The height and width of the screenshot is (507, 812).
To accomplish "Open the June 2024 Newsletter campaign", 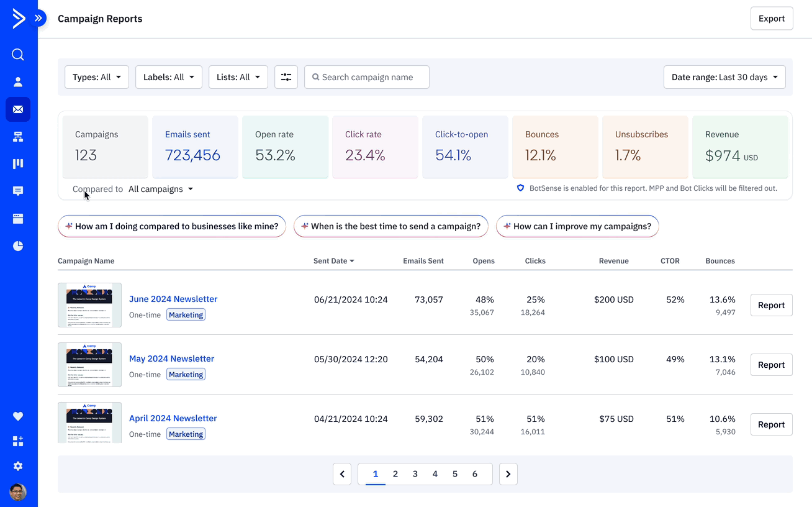I will click(x=173, y=299).
